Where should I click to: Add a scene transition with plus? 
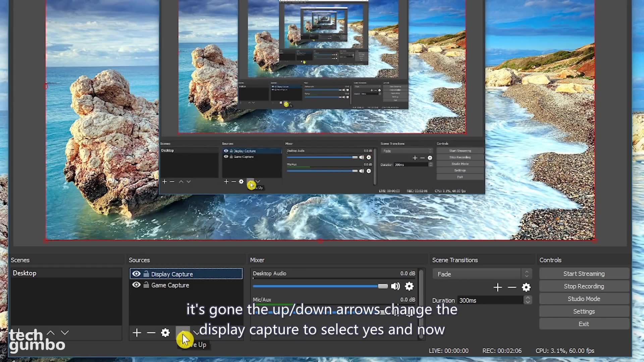point(498,287)
